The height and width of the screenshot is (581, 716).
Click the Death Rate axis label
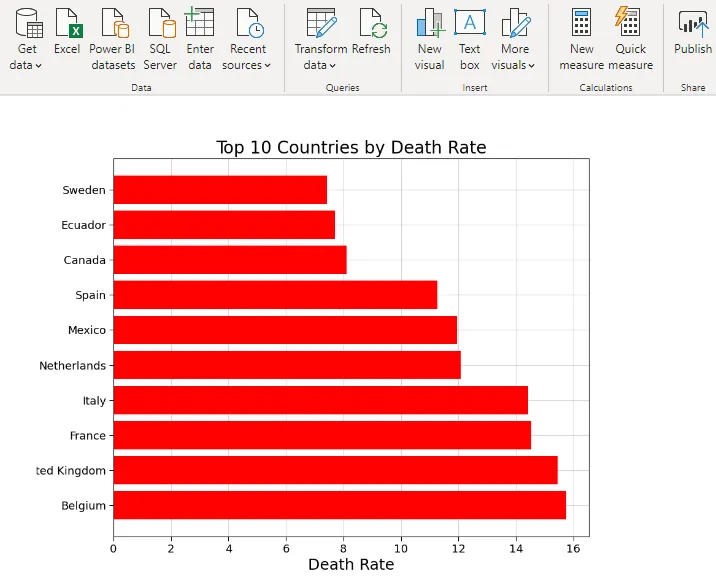351,564
